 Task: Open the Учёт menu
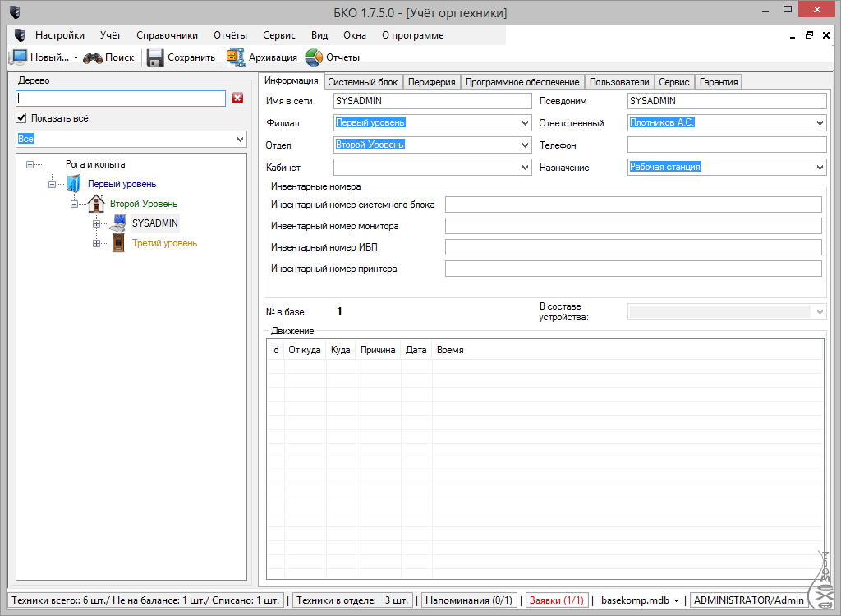(111, 35)
